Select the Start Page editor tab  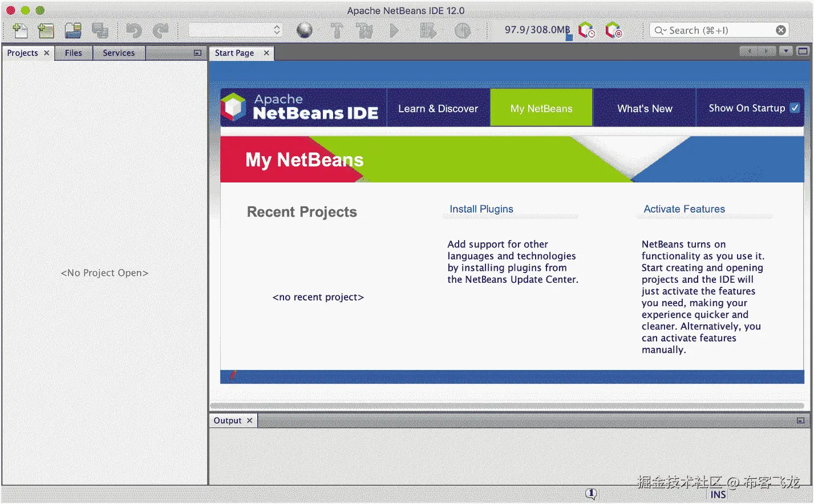[x=234, y=53]
